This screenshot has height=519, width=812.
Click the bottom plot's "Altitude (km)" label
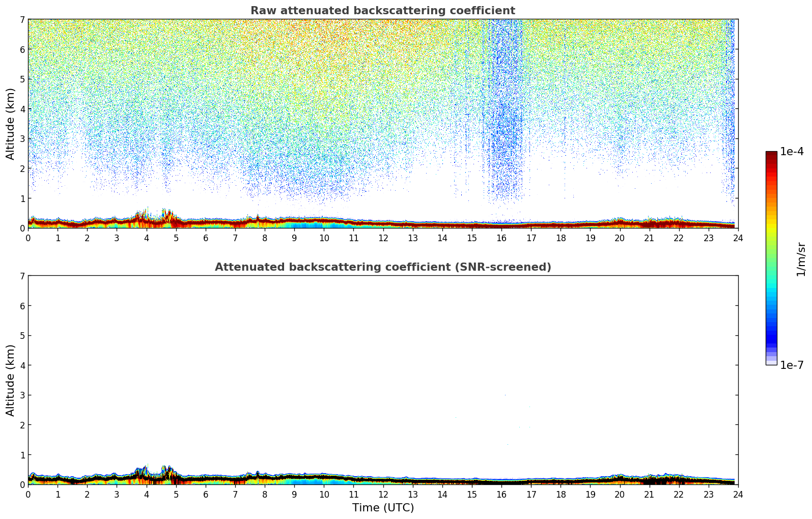click(x=11, y=380)
